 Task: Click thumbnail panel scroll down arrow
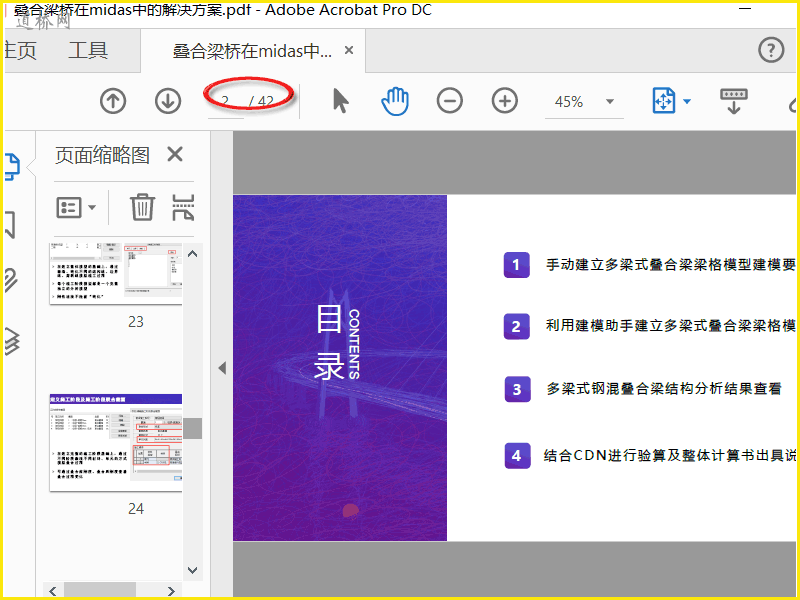click(192, 570)
